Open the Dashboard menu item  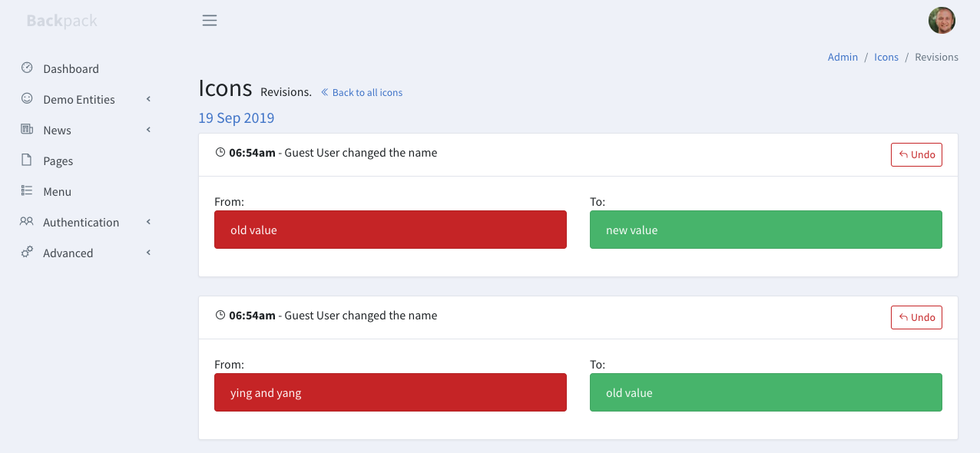[71, 69]
